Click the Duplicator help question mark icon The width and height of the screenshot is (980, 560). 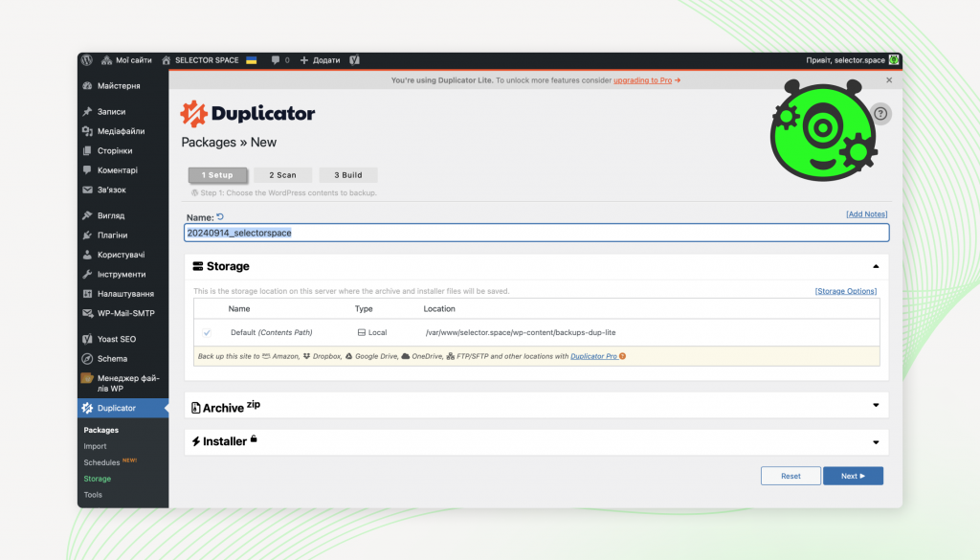click(880, 113)
